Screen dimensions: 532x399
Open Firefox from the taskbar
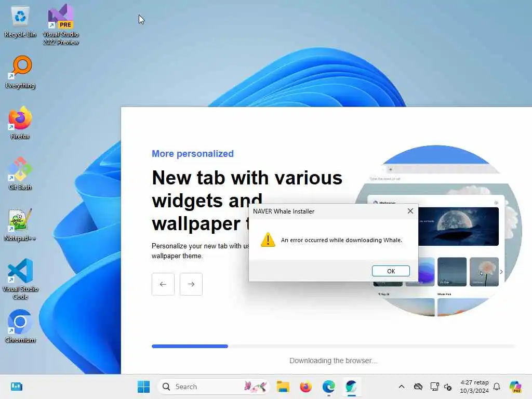pos(305,387)
